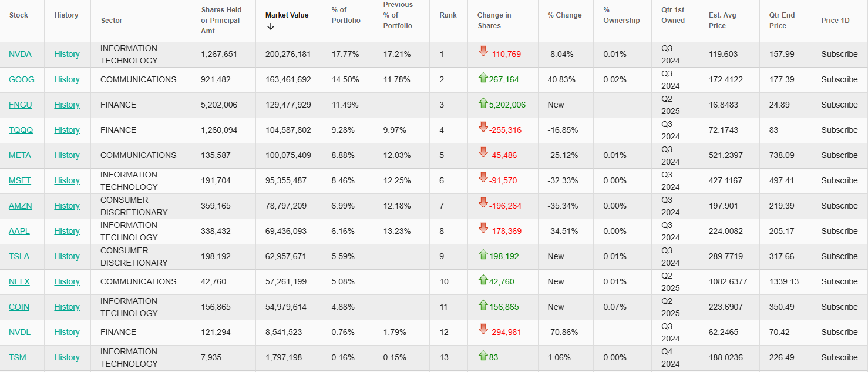Screen dimensions: 868x372
Task: Click the red down arrow in NVDA row
Action: (483, 51)
